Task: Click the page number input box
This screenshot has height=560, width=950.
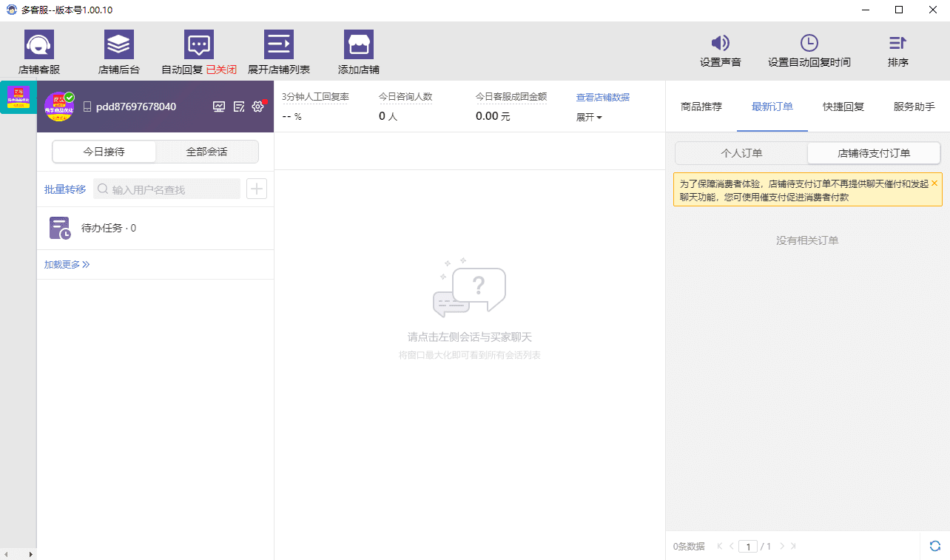Action: [x=748, y=547]
